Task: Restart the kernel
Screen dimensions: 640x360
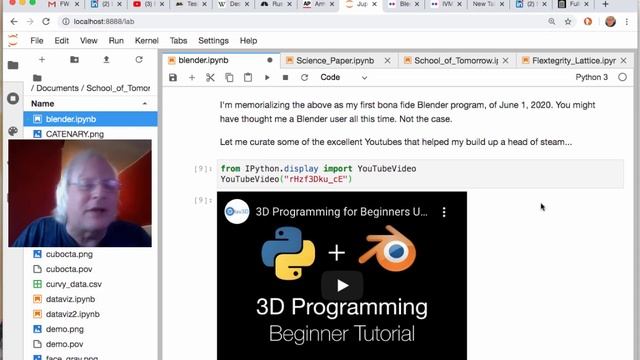Action: point(304,78)
